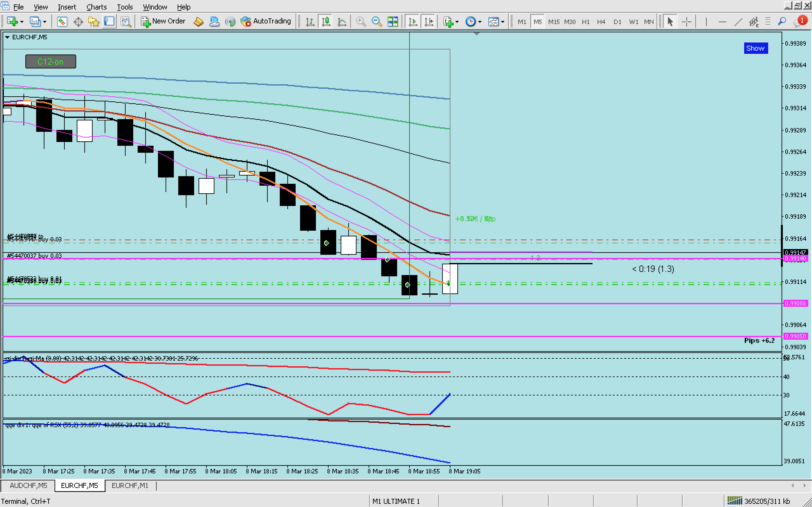Toggle the AutoTrading button

pos(266,22)
